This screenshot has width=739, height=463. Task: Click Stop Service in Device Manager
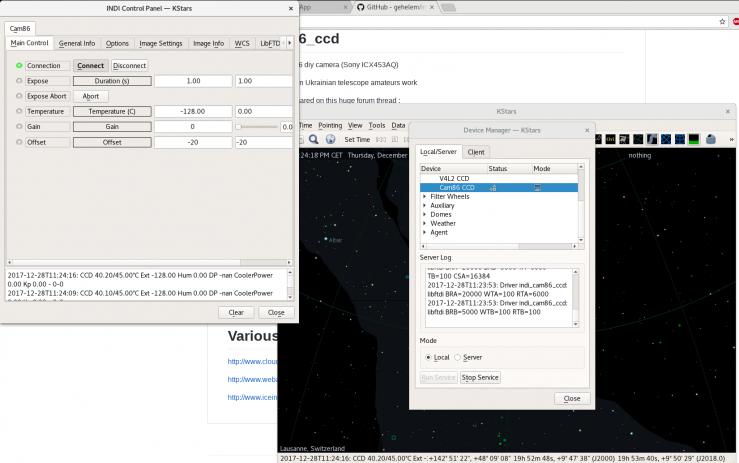(x=480, y=378)
